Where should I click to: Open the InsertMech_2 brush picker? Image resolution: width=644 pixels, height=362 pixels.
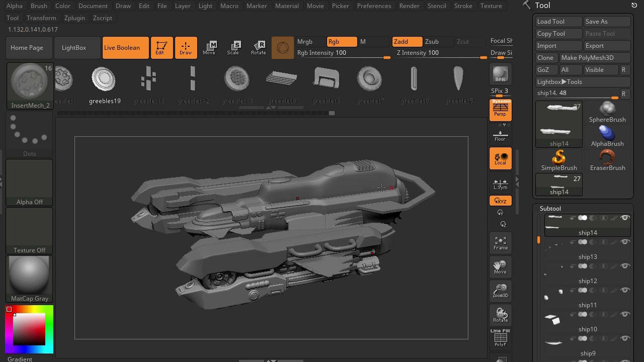[30, 81]
